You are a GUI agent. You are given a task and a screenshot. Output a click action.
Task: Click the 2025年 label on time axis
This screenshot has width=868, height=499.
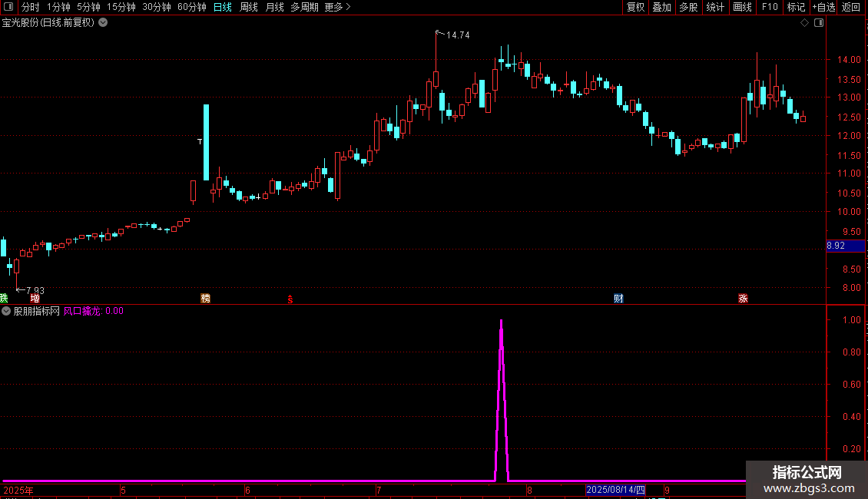click(x=18, y=490)
